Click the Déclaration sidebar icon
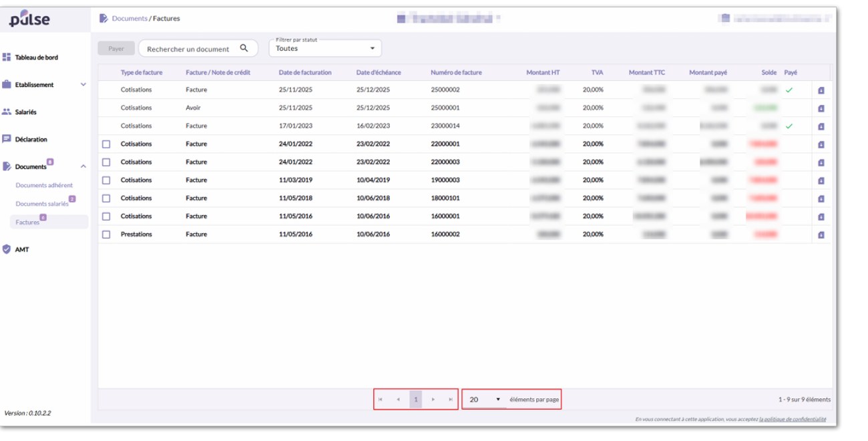This screenshot has width=868, height=441. (7, 139)
